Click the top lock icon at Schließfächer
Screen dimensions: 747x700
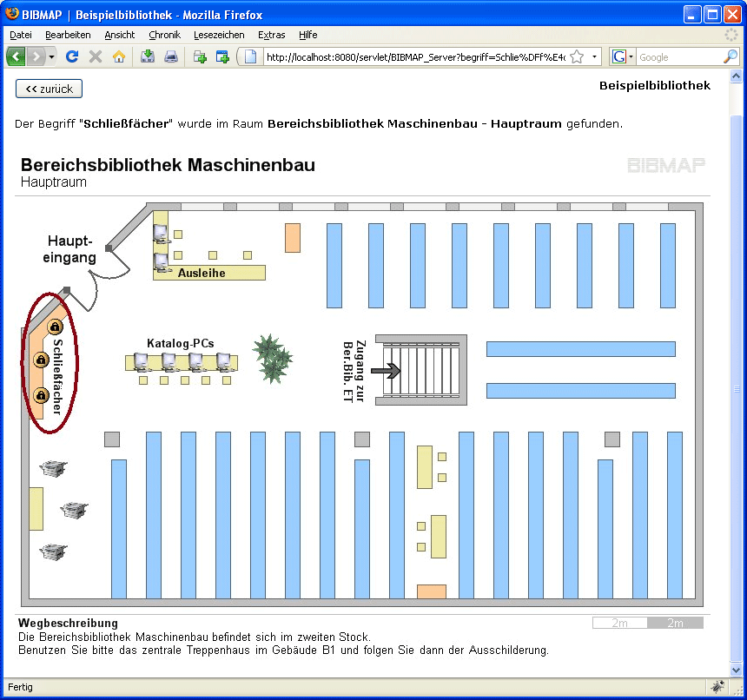56,327
